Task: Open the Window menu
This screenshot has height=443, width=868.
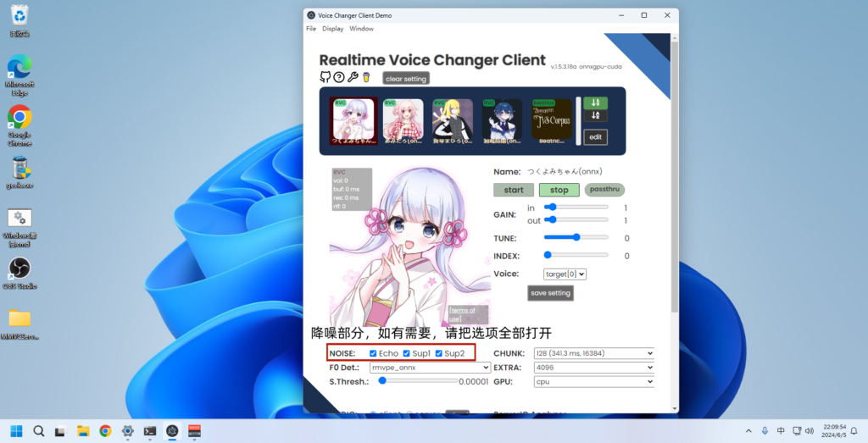Action: point(361,29)
